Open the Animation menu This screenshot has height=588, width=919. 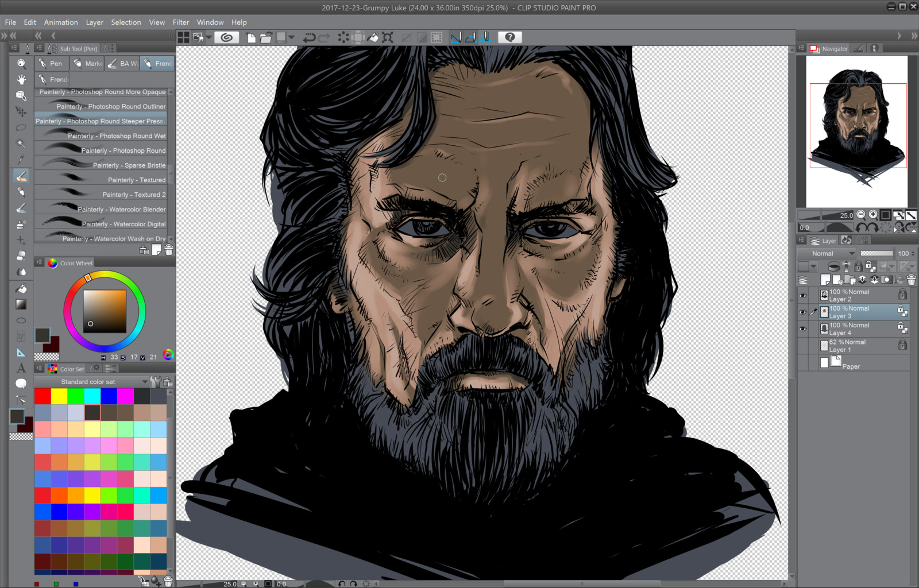(x=61, y=22)
